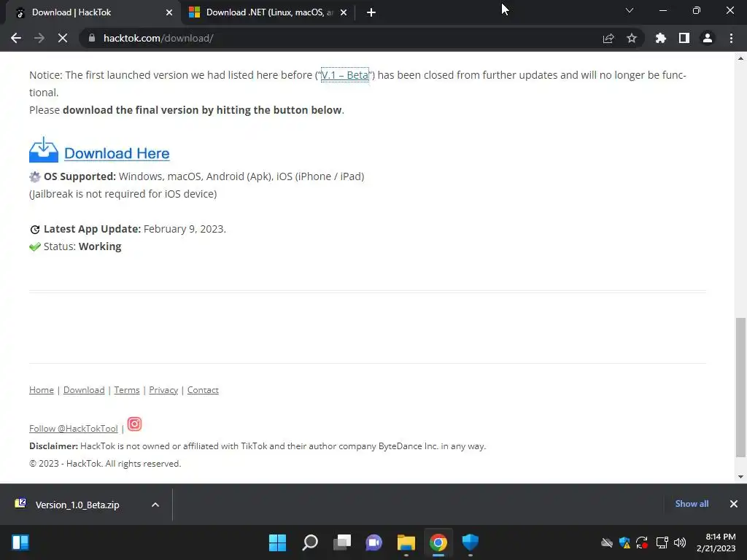
Task: Click the scrollbar down arrow
Action: tap(740, 477)
